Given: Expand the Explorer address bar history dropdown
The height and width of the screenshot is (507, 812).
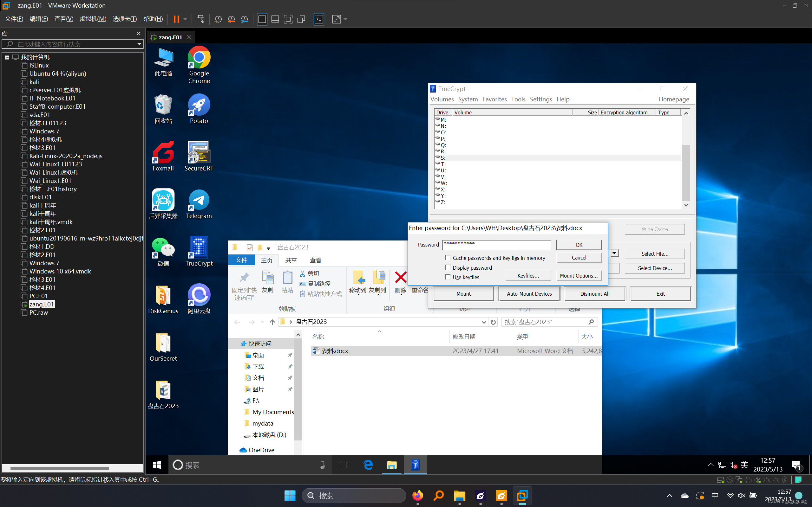Looking at the screenshot, I should click(x=483, y=322).
